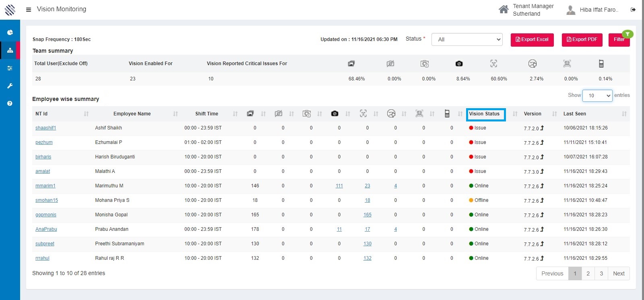Click the red Filter button
The height and width of the screenshot is (300, 644).
(x=619, y=40)
